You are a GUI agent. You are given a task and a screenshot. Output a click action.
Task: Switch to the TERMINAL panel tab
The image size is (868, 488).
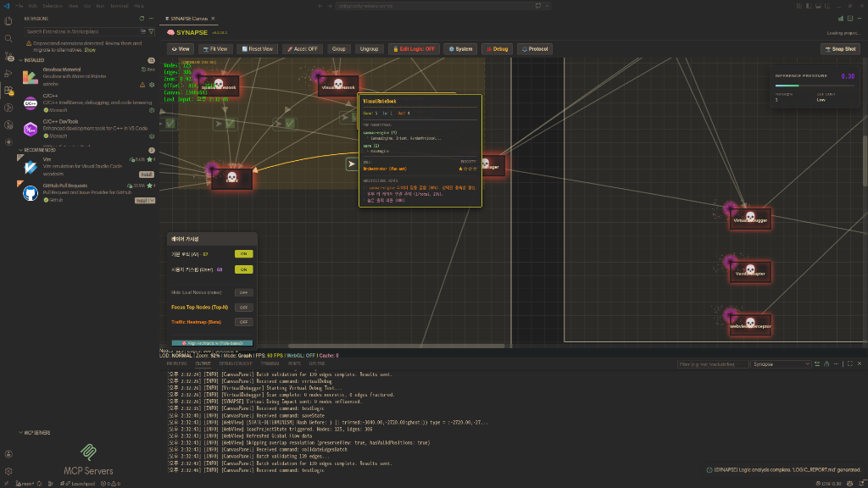[270, 363]
